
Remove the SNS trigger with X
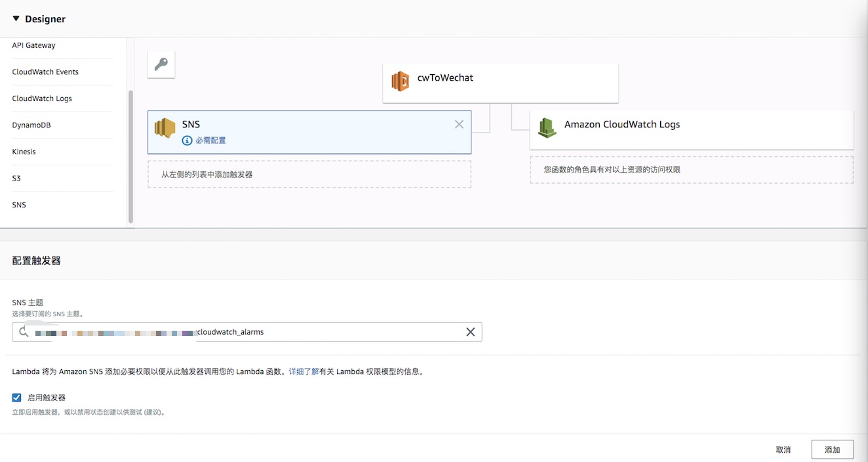(459, 125)
